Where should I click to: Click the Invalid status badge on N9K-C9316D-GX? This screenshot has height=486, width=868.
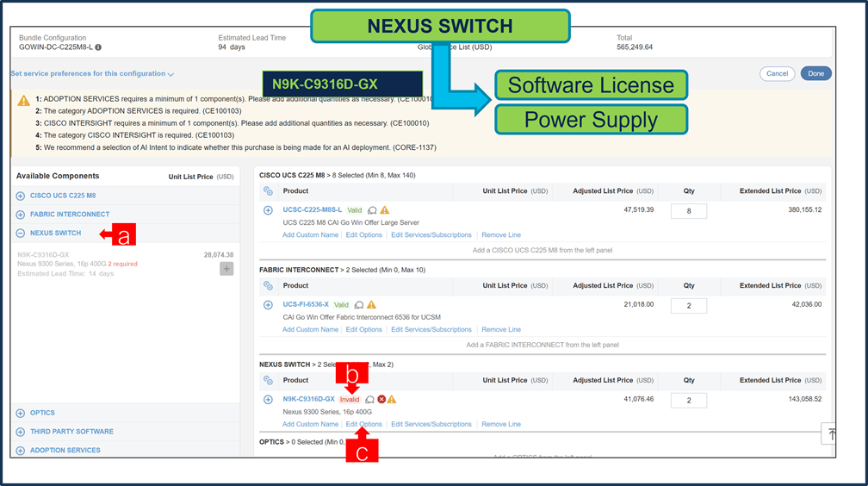[350, 400]
